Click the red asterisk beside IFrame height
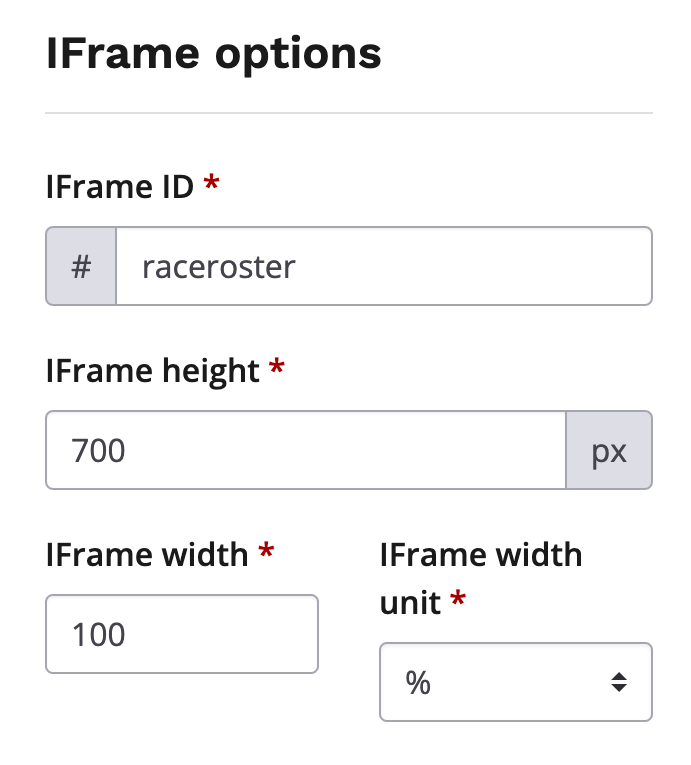 [x=277, y=368]
